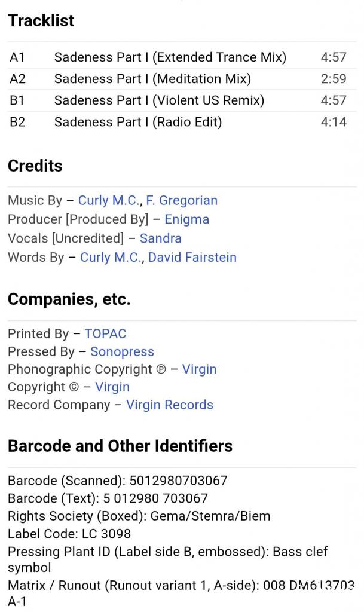The image size is (364, 612).
Task: Click the Sonopress pressing company link
Action: click(x=122, y=352)
